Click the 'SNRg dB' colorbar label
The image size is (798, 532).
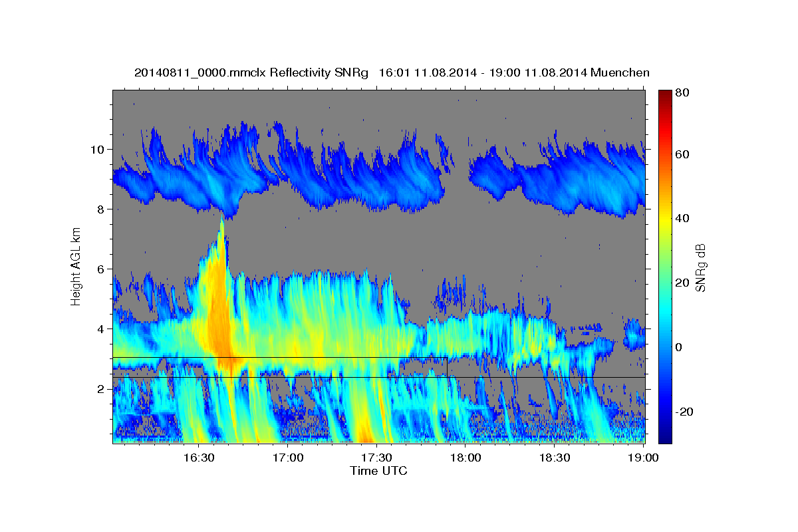(x=700, y=268)
